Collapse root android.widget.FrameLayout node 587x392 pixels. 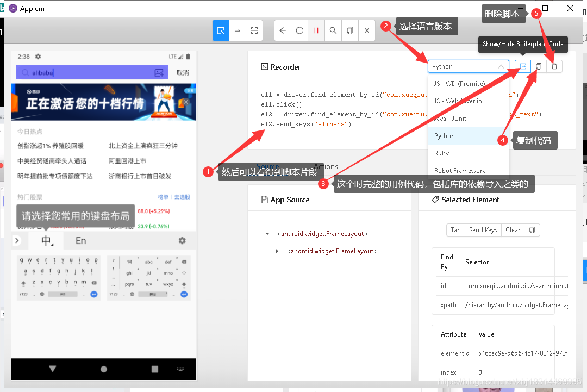click(x=267, y=234)
